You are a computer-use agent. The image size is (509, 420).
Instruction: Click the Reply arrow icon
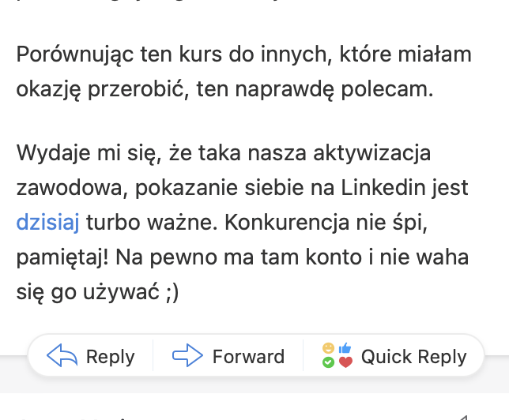62,356
